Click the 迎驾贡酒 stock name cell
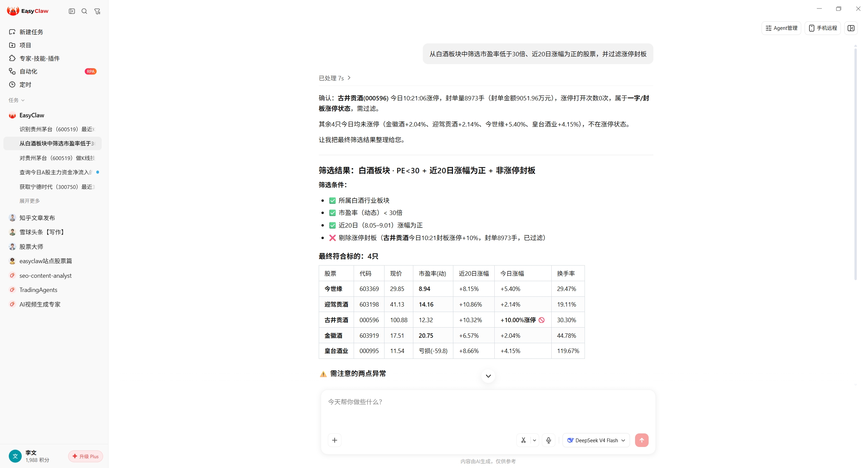Viewport: 868px width, 468px height. pos(336,304)
